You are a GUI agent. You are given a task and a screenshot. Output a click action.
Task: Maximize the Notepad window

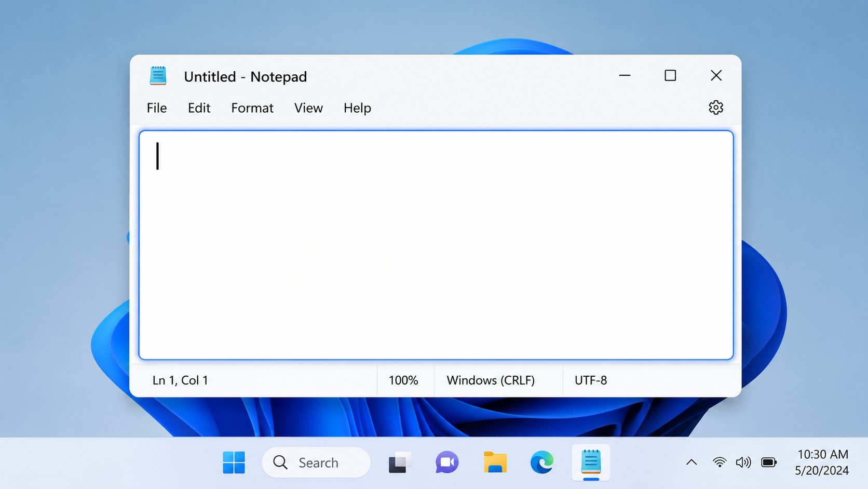[670, 76]
